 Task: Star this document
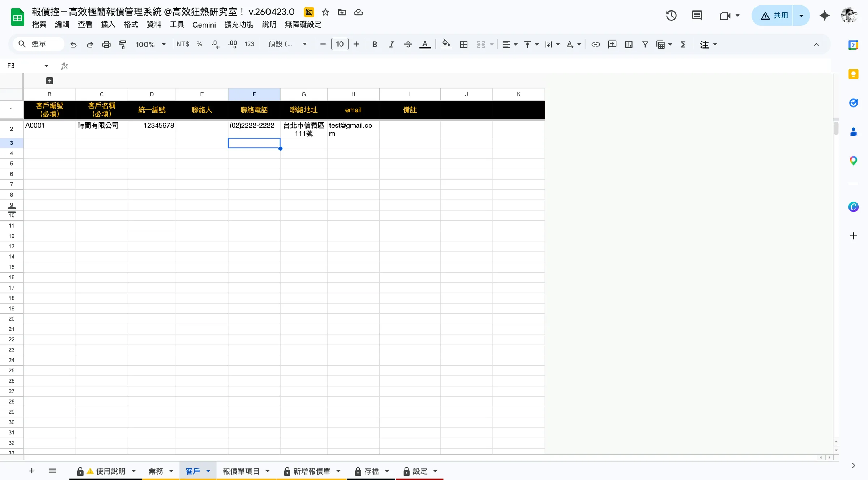point(325,12)
